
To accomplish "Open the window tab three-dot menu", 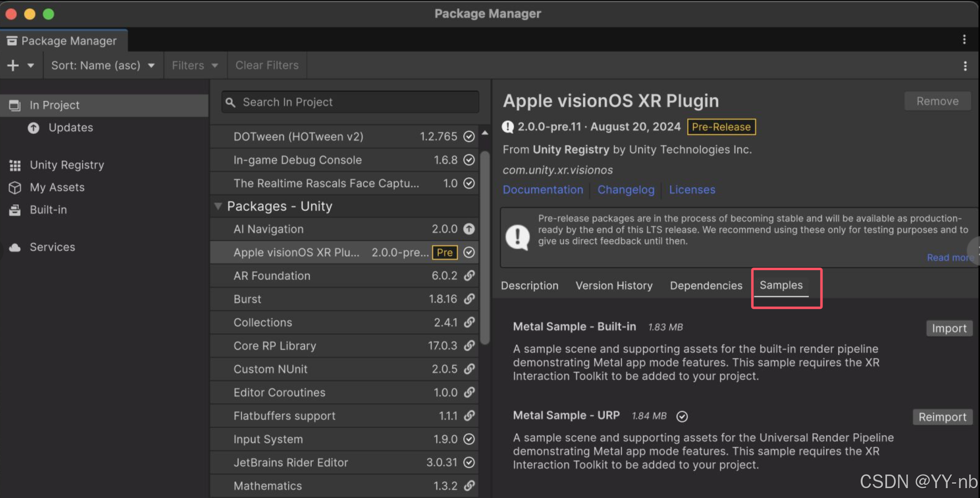I will coord(964,39).
